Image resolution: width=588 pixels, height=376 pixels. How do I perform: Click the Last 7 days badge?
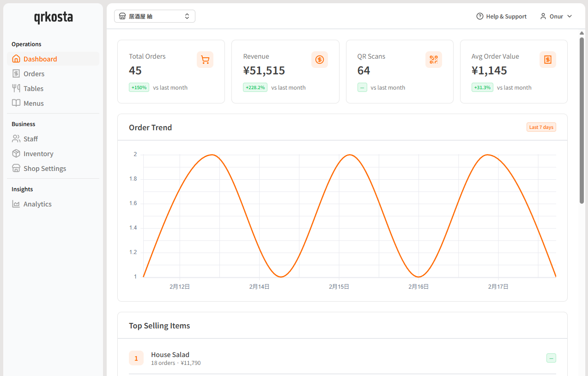coord(541,127)
